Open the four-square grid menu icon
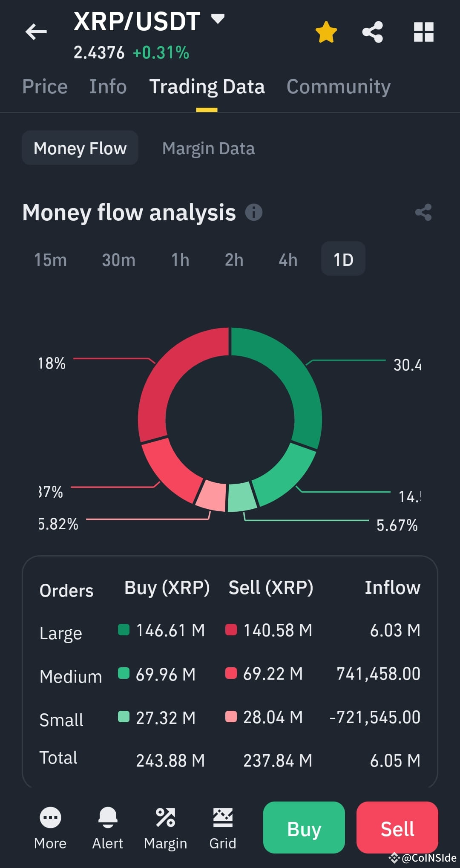460x868 pixels. click(x=424, y=32)
